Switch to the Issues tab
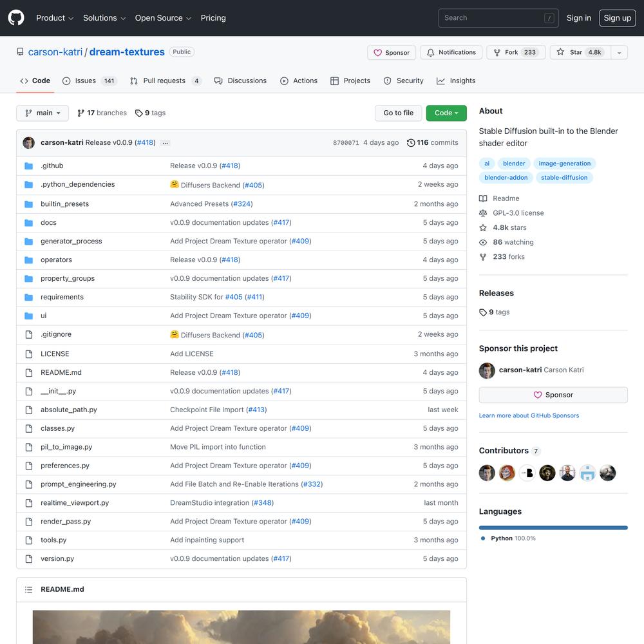Screen dimensions: 644x644 click(90, 81)
